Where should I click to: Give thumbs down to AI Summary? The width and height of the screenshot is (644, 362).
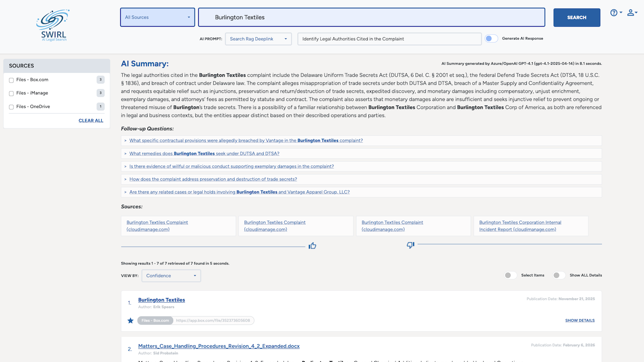click(x=411, y=245)
